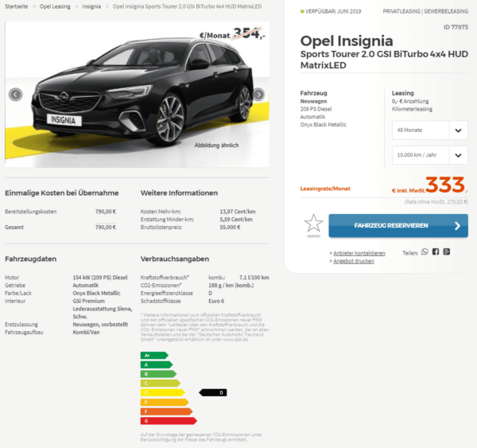Click the VERFÜGBAR: JUNI 2019 label
Viewport: 477px width, 448px height.
click(x=333, y=11)
